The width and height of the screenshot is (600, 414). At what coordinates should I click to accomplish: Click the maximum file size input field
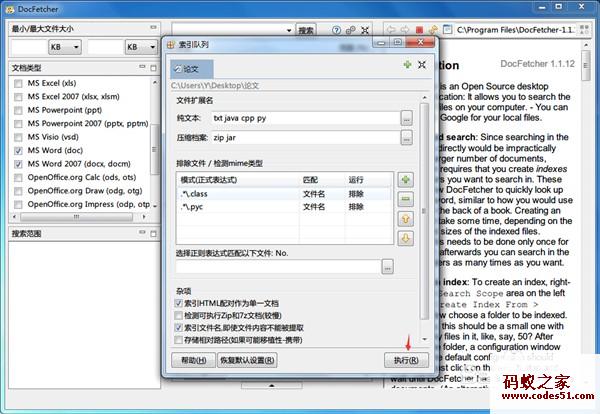106,47
